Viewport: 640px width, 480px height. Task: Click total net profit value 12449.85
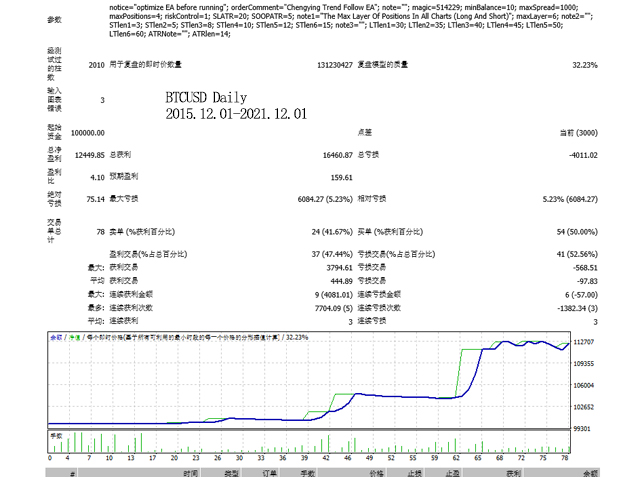89,155
